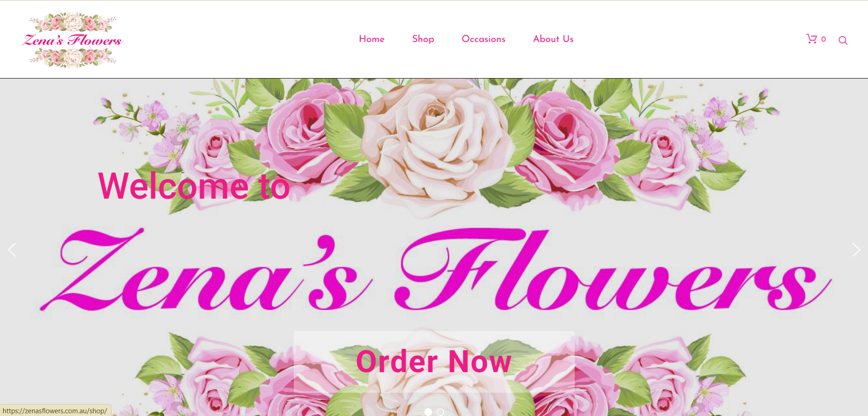
Task: Click the Welcome to heading text
Action: click(x=194, y=186)
